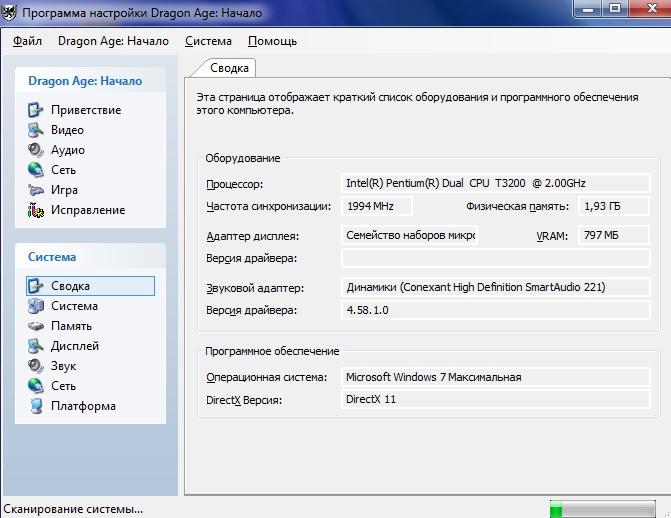671x518 pixels.
Task: Click the Дисплей monitor icon
Action: [x=36, y=346]
